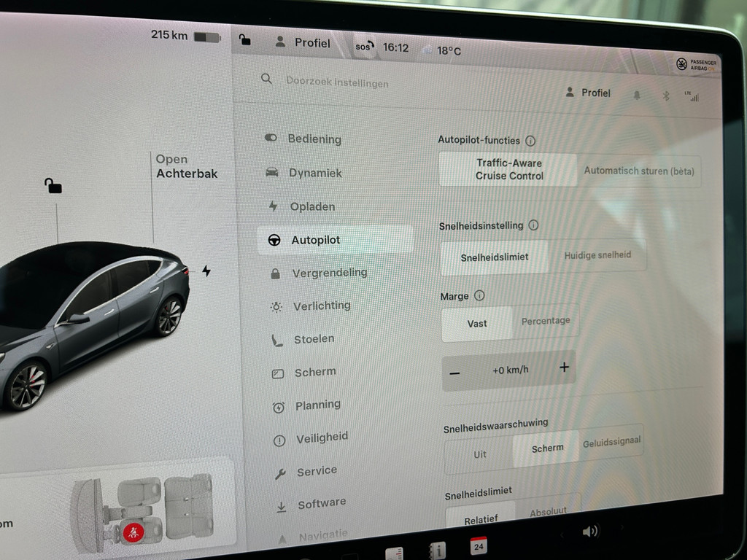The image size is (747, 560).
Task: Increase speed margin with plus button
Action: [x=564, y=367]
